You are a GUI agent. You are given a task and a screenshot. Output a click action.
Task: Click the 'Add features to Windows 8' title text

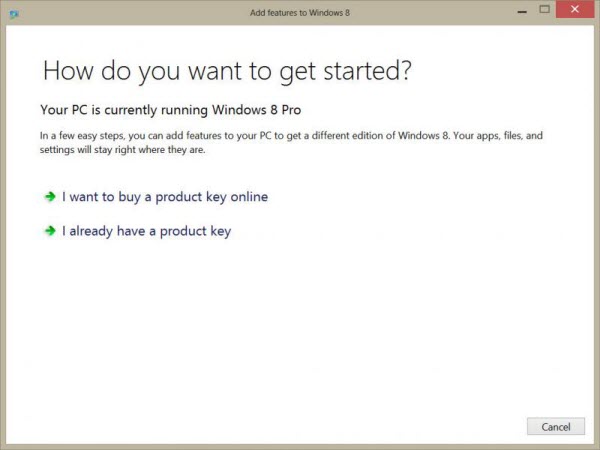pos(300,13)
